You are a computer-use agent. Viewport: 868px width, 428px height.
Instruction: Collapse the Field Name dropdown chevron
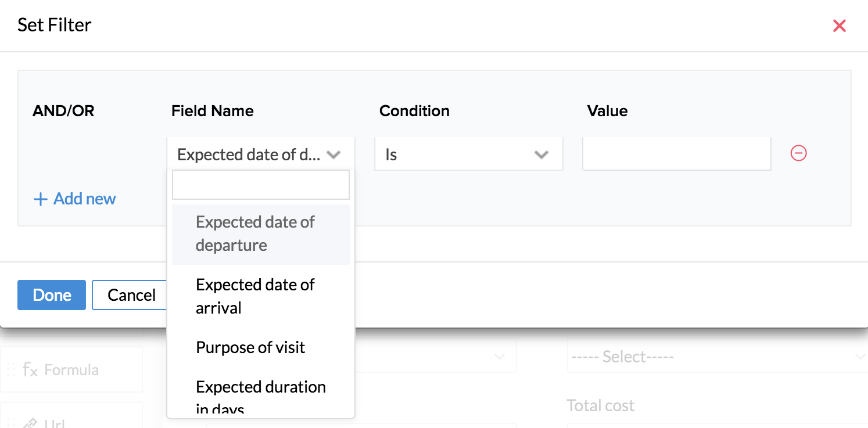tap(333, 155)
